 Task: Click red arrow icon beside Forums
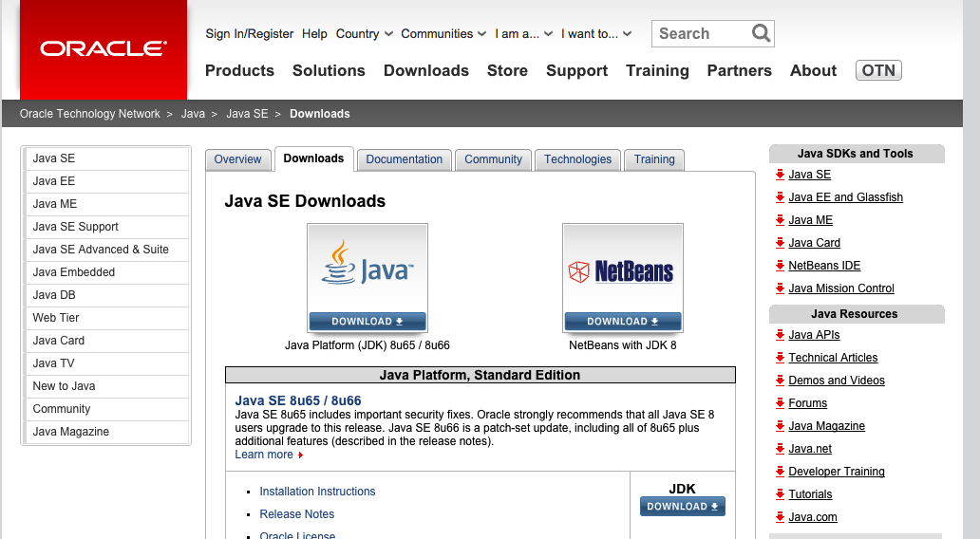[x=780, y=403]
